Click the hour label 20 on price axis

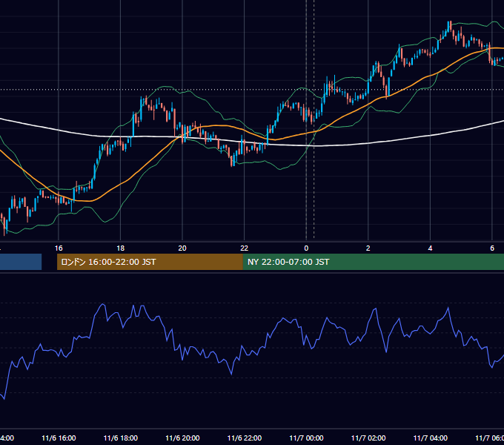click(182, 248)
